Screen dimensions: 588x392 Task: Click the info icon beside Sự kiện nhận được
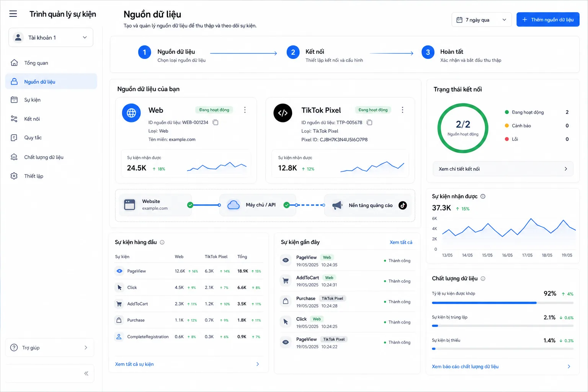tap(483, 196)
